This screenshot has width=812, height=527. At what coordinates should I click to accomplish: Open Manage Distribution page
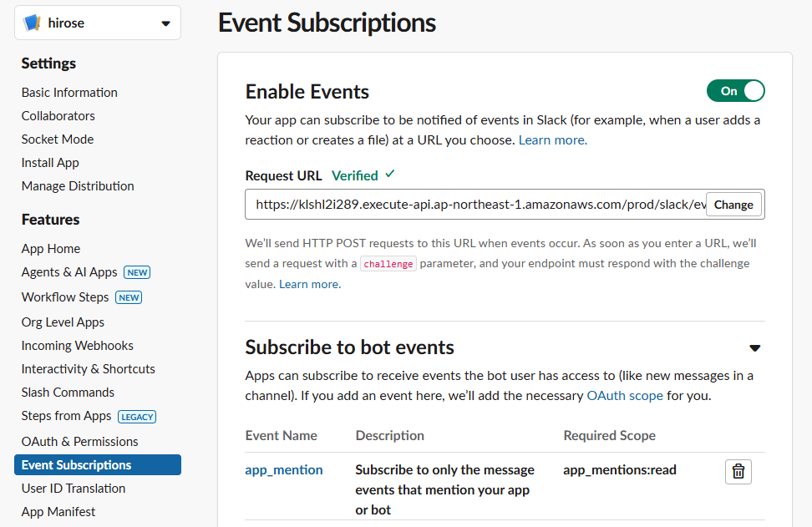[x=78, y=186]
